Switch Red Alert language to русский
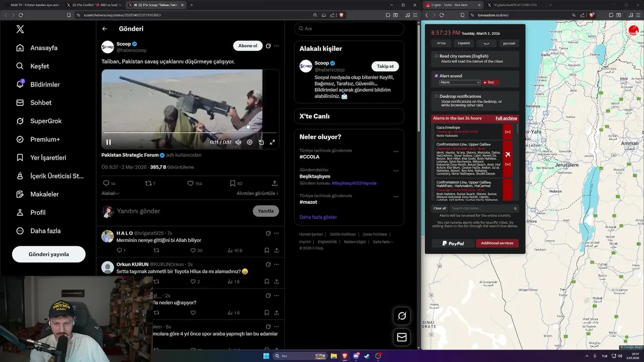 pos(509,43)
